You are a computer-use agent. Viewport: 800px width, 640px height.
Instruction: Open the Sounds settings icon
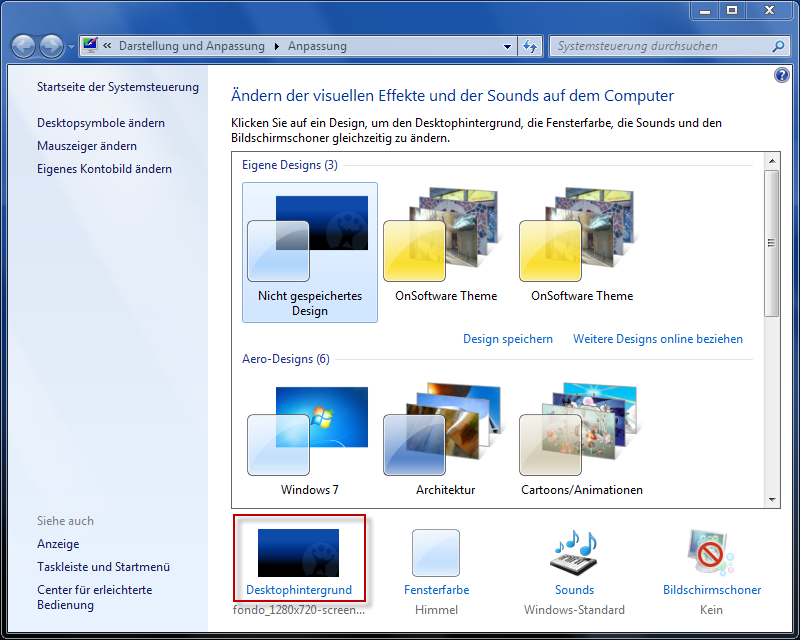pos(574,553)
